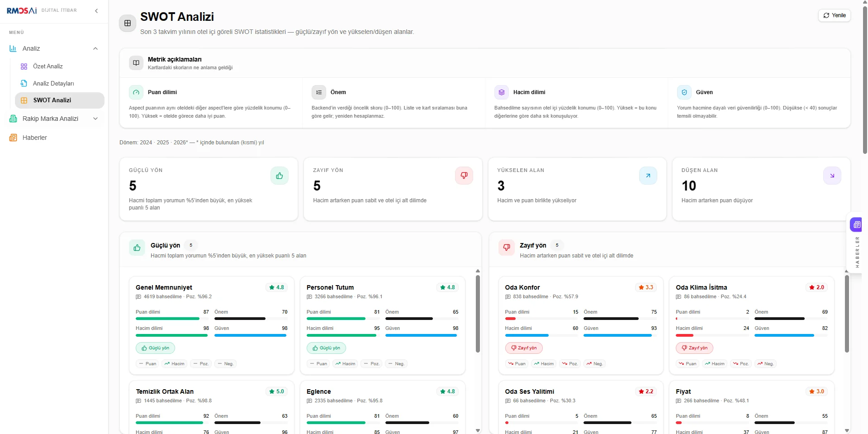Click the RMOSAI logo
868x434 pixels.
click(x=22, y=10)
